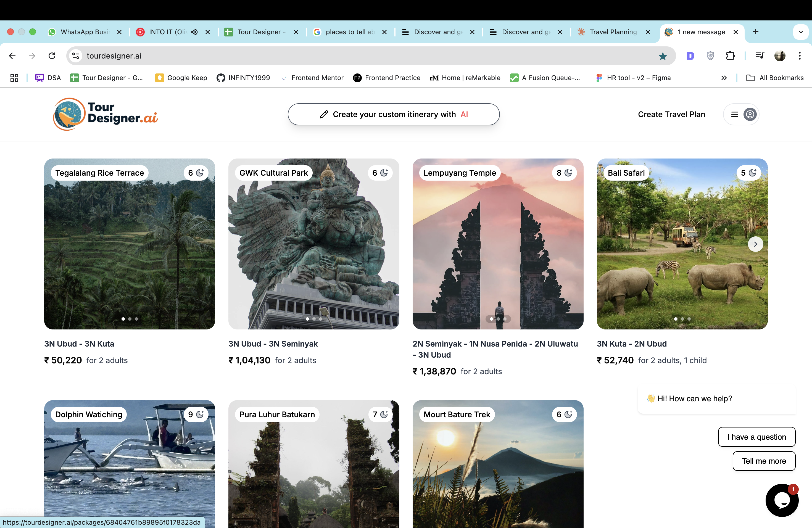Image resolution: width=812 pixels, height=528 pixels.
Task: Click I have a question button
Action: point(756,437)
